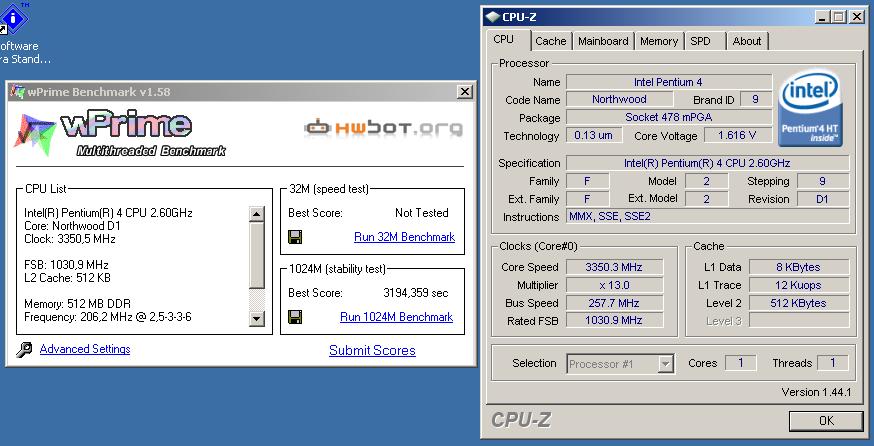874x446 pixels.
Task: Click the Level 2 value 512 KBytes
Action: (x=799, y=303)
